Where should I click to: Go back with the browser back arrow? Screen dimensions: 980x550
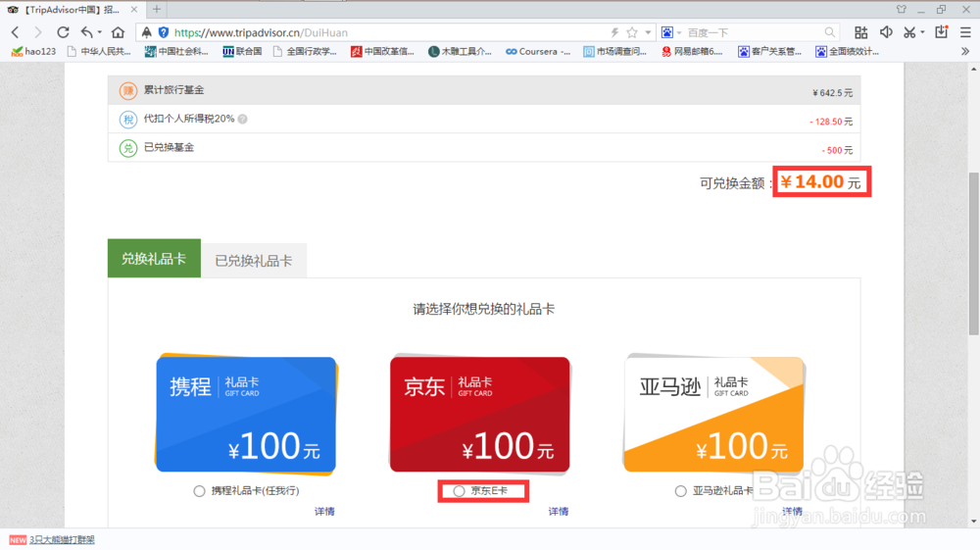click(15, 32)
